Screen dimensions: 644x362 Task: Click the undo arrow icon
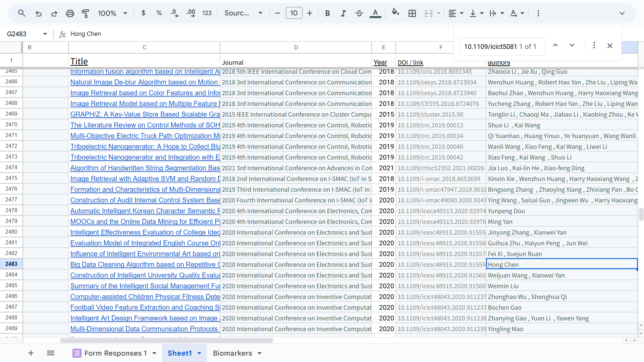point(39,13)
